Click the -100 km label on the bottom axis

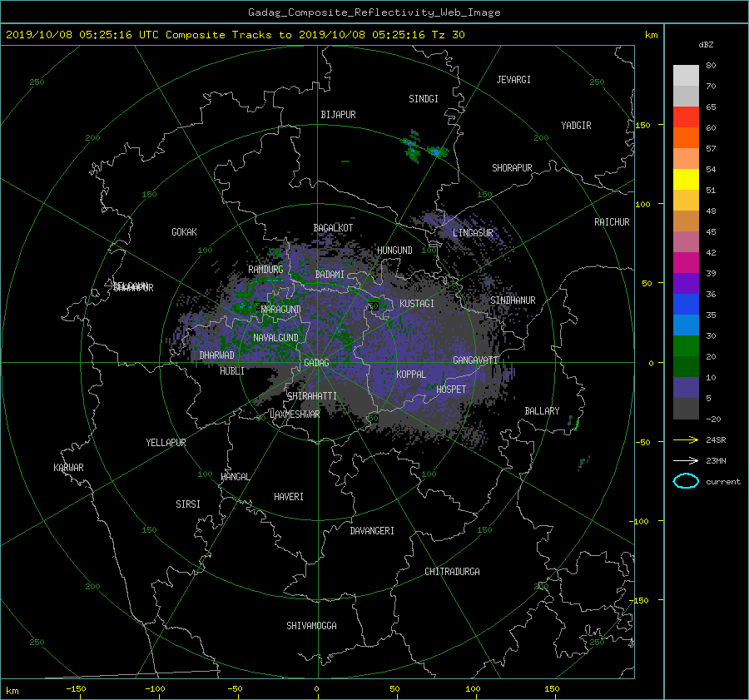(155, 689)
